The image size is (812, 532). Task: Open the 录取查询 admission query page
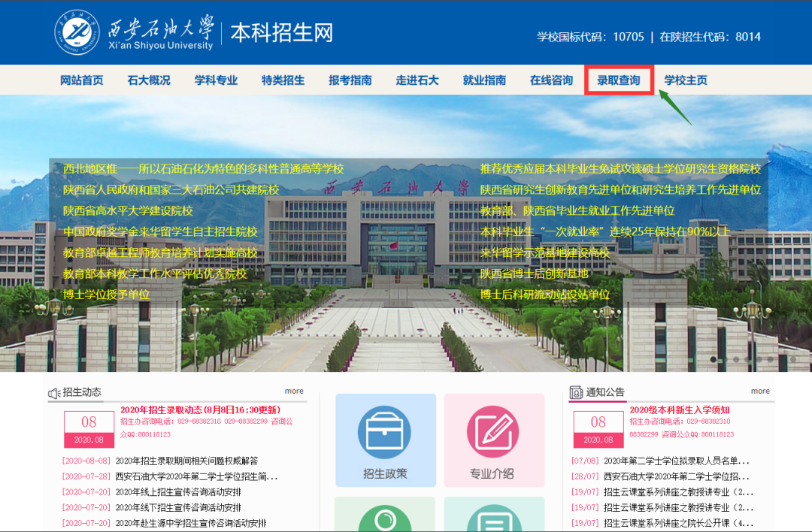(x=619, y=80)
